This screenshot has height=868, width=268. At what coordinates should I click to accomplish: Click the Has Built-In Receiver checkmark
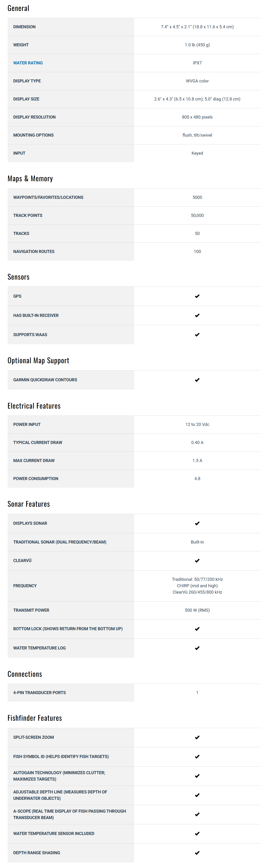(197, 315)
